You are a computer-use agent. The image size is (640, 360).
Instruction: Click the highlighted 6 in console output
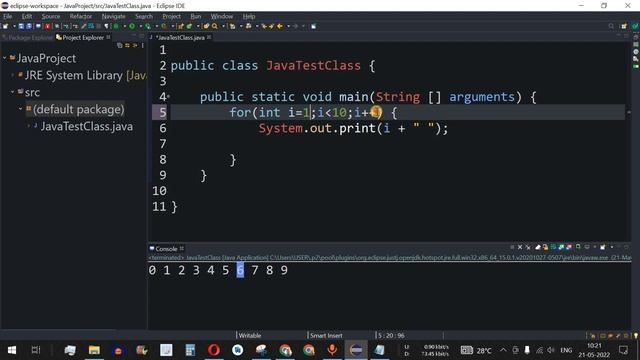click(x=240, y=270)
